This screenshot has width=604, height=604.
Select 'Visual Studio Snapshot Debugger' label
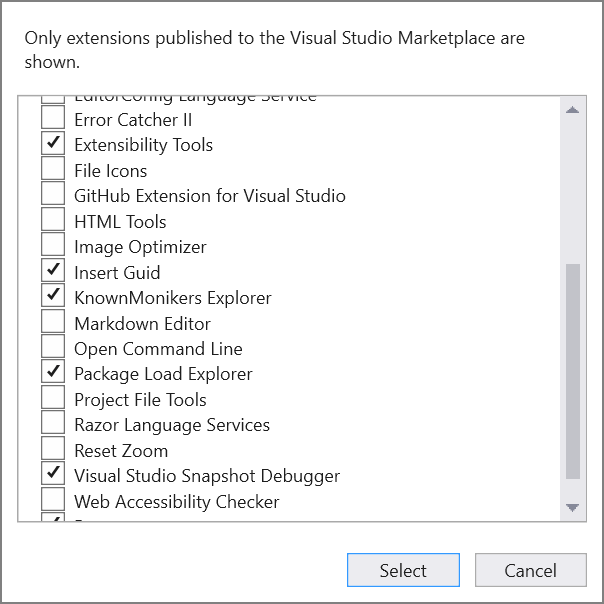tap(207, 476)
